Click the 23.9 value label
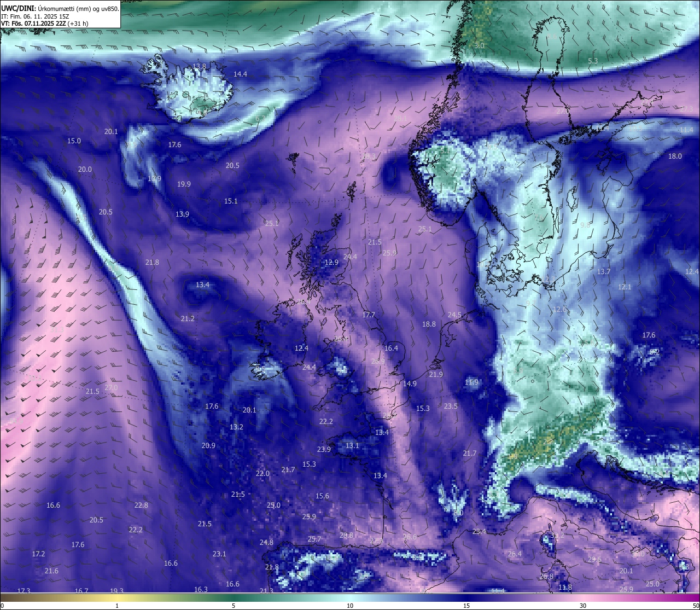 click(x=324, y=449)
